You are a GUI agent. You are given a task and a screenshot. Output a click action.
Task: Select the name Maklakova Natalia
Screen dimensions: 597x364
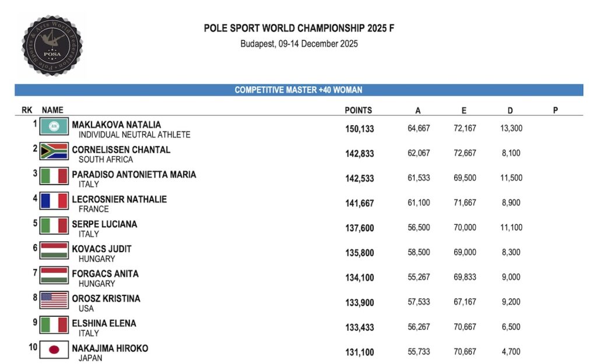pos(117,125)
